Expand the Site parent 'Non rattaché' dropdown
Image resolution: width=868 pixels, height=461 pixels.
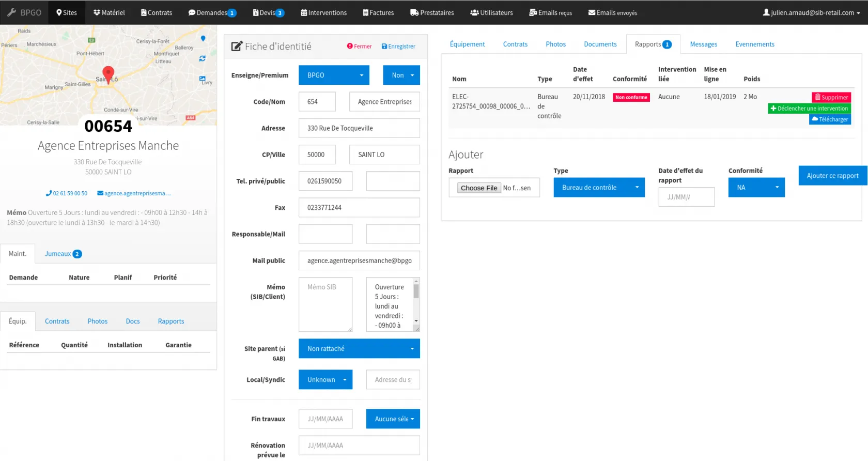pos(359,349)
